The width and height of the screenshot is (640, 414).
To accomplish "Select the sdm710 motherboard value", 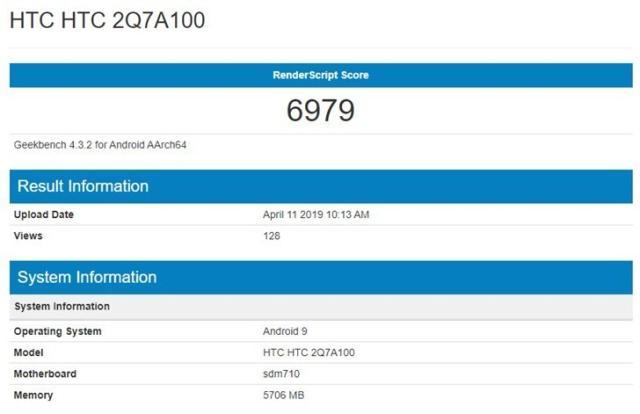I will (x=281, y=374).
